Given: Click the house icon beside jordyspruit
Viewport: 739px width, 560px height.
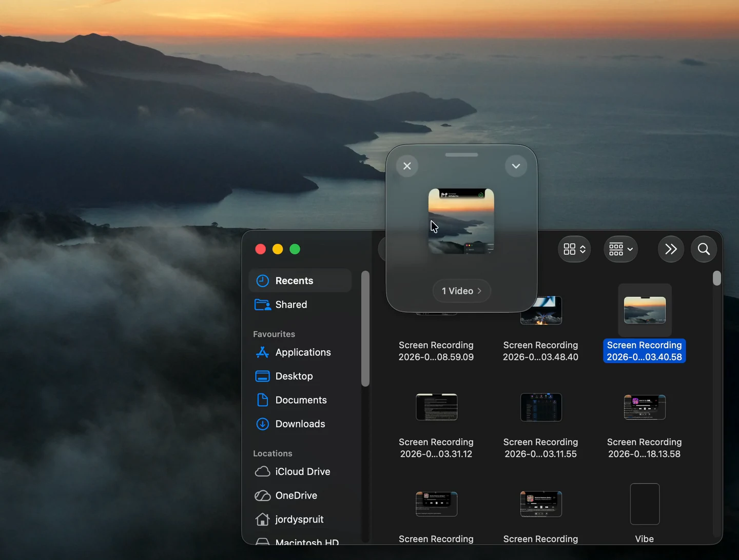Looking at the screenshot, I should (262, 519).
